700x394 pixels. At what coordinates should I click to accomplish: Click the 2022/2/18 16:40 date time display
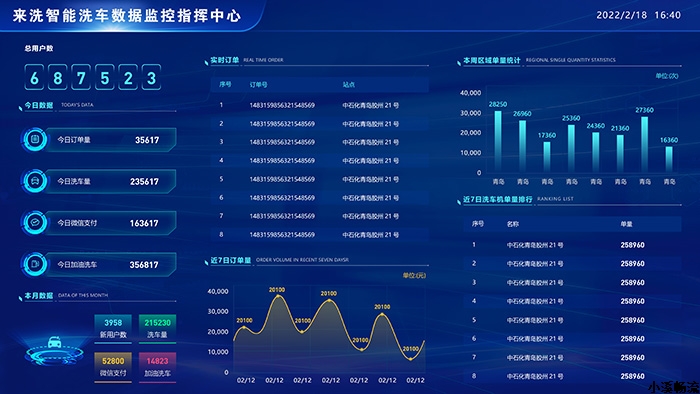638,15
